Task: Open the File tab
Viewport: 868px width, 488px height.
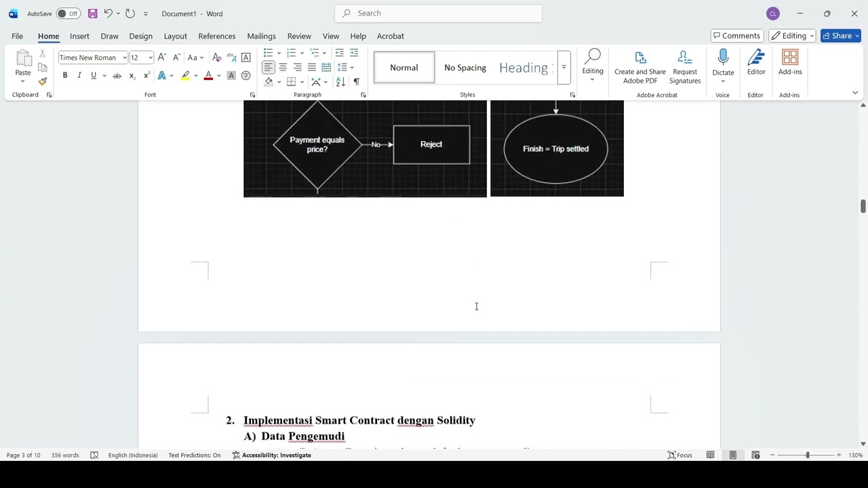Action: tap(18, 36)
